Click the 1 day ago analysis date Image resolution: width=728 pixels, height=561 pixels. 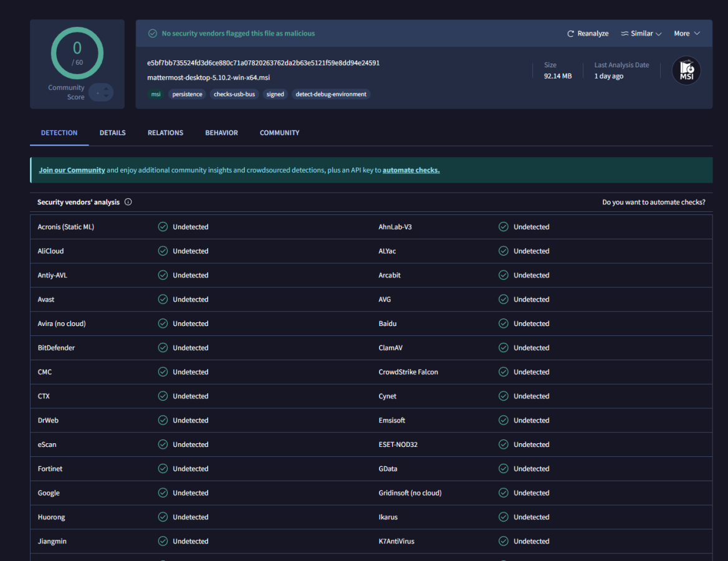point(609,76)
